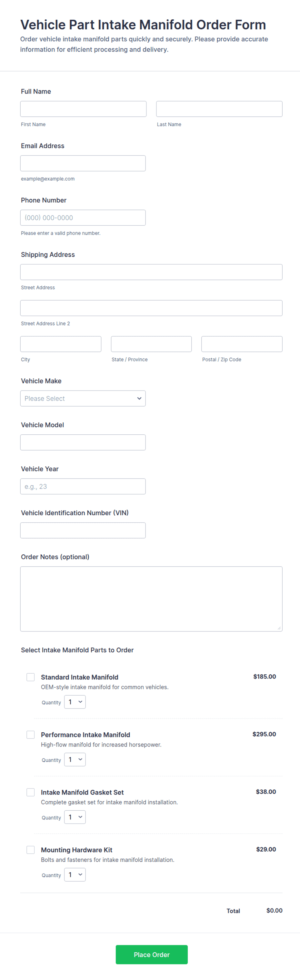Screen dimensions: 300x980
Task: Focus the First Name field
Action: (x=83, y=109)
